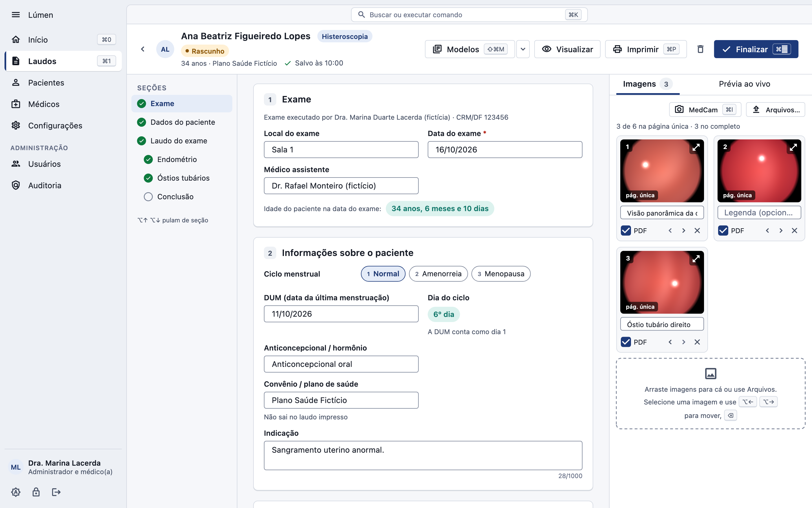Click the Imprimir button
Viewport: 812px width, 508px height.
click(646, 49)
